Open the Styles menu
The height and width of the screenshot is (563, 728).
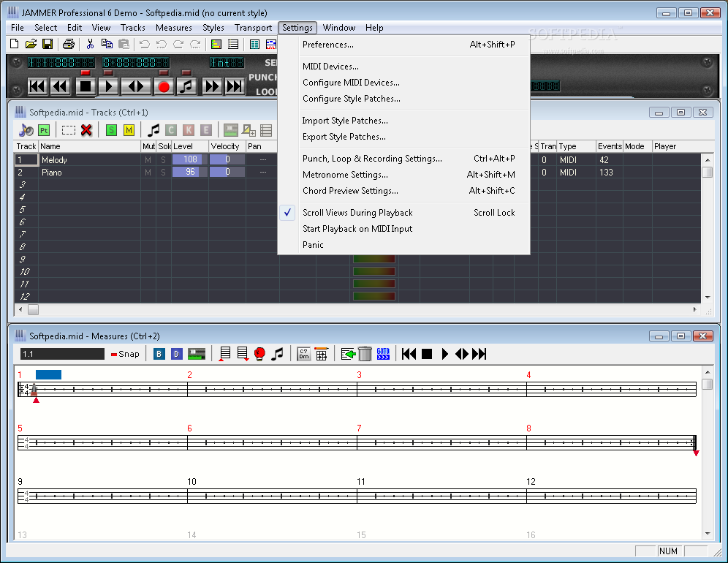pyautogui.click(x=213, y=28)
